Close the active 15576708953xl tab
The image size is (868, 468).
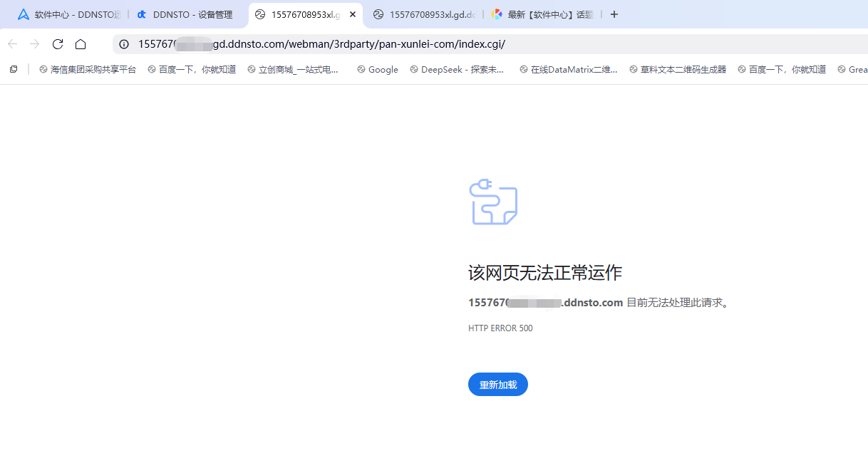tap(352, 14)
